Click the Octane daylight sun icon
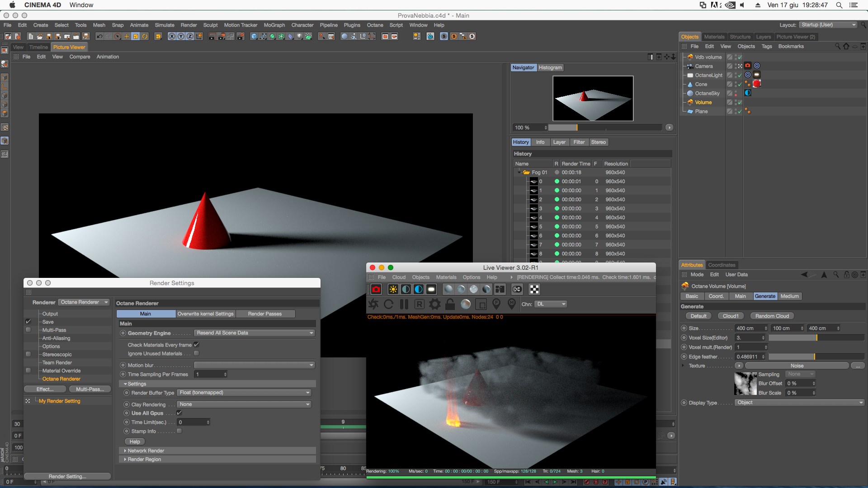The image size is (868, 488). click(393, 289)
